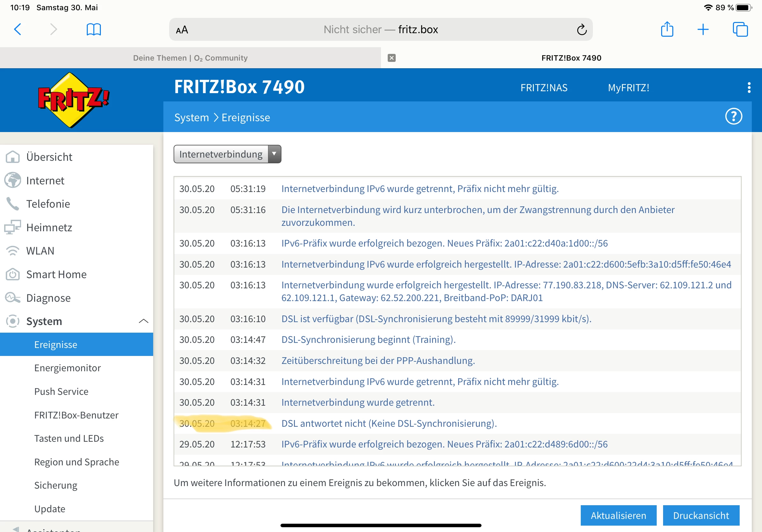The image size is (762, 532).
Task: Switch to Deine Themen O2 Community tab
Action: tap(190, 58)
